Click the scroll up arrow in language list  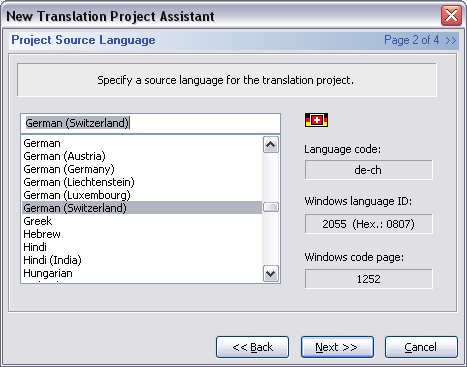point(271,145)
